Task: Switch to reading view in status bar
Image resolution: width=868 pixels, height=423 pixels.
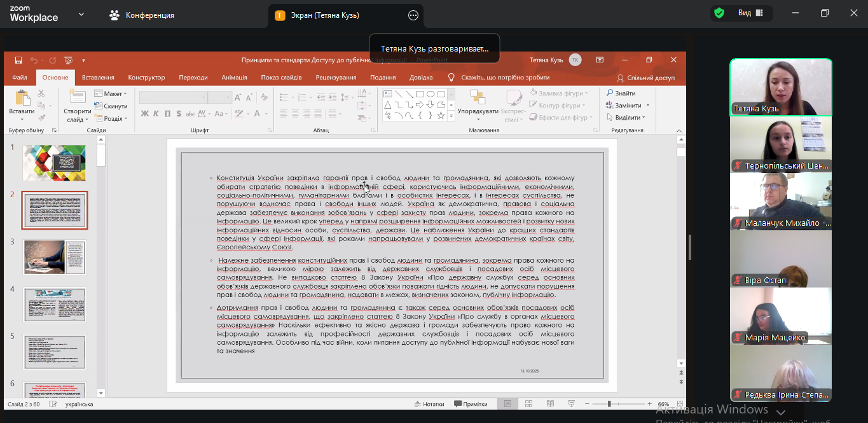Action: click(x=550, y=404)
